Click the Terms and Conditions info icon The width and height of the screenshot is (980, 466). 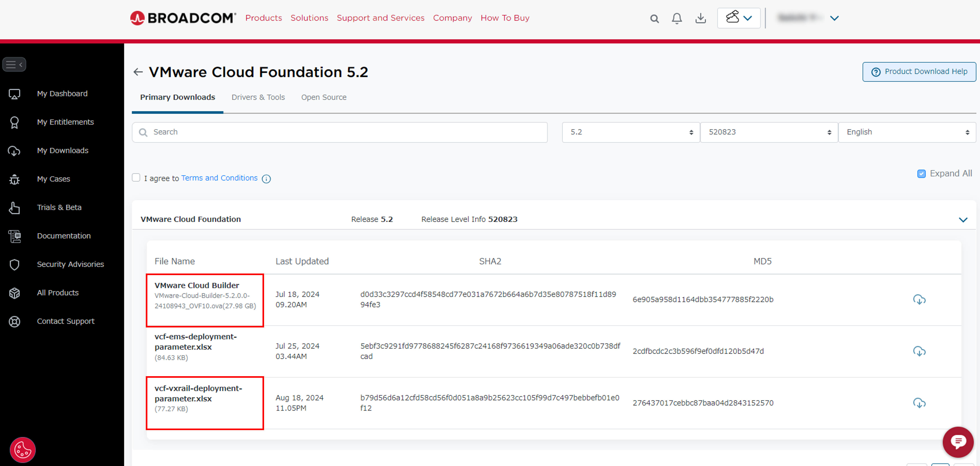pos(266,179)
